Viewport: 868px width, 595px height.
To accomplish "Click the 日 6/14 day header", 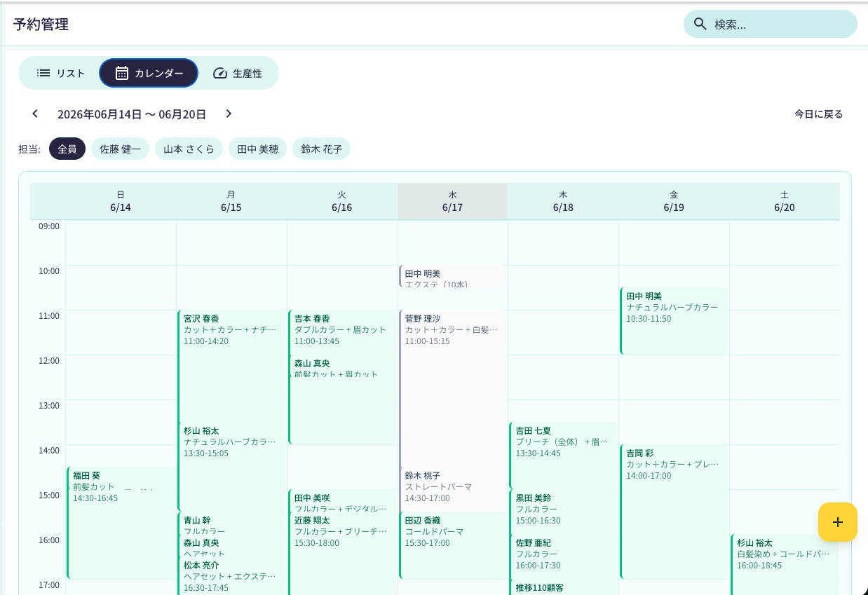I will pos(121,201).
